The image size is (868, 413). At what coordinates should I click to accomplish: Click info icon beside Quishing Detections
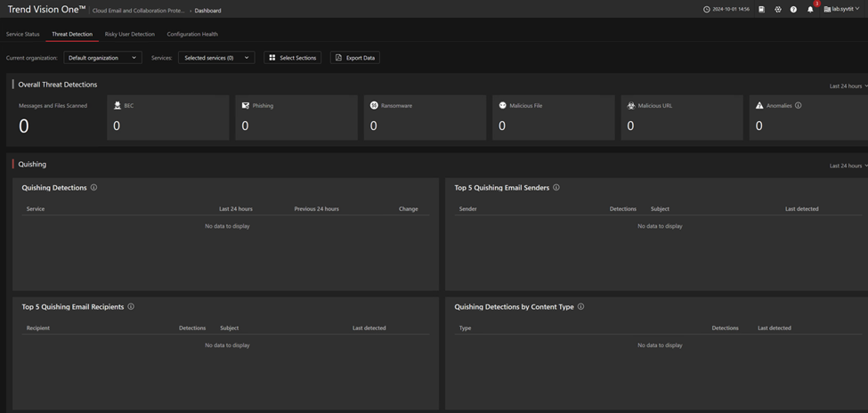coord(93,187)
